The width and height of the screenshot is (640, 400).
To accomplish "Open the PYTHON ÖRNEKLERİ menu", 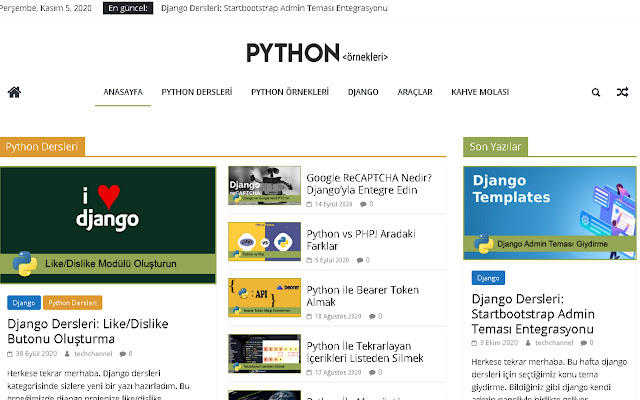I will [290, 92].
